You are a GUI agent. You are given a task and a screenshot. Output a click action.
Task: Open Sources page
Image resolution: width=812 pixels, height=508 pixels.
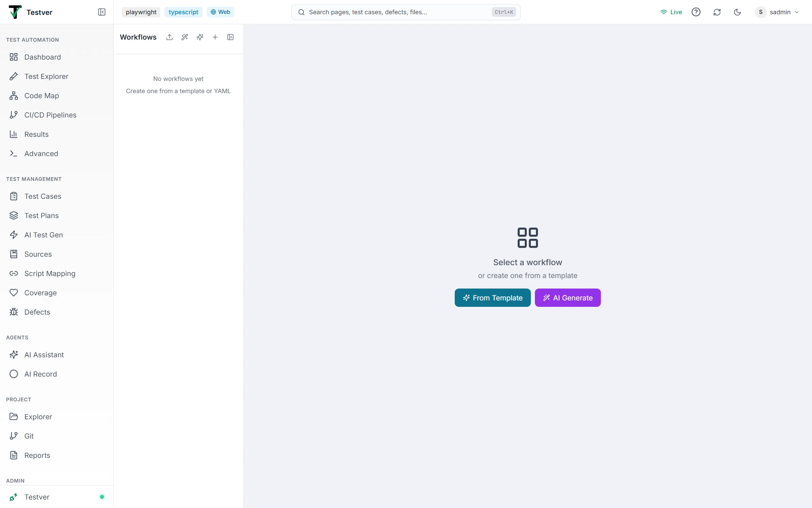[x=57, y=254]
